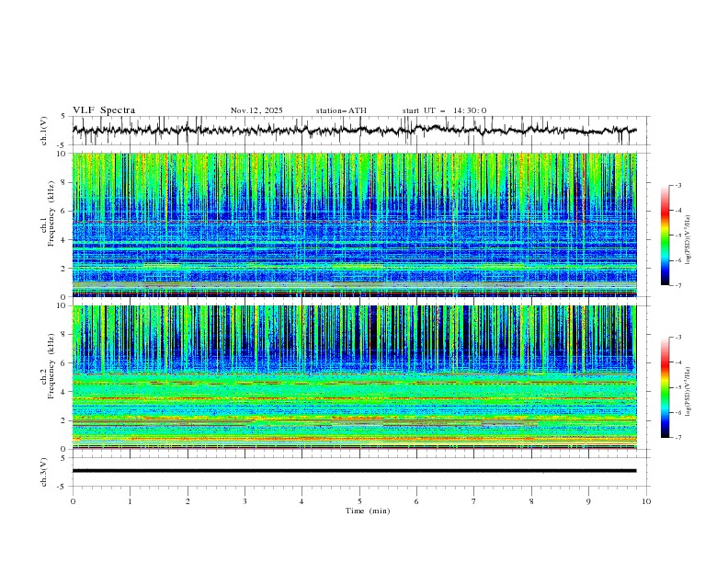Click the 1 minute tick on time axis
This screenshot has width=728, height=563.
pos(131,501)
